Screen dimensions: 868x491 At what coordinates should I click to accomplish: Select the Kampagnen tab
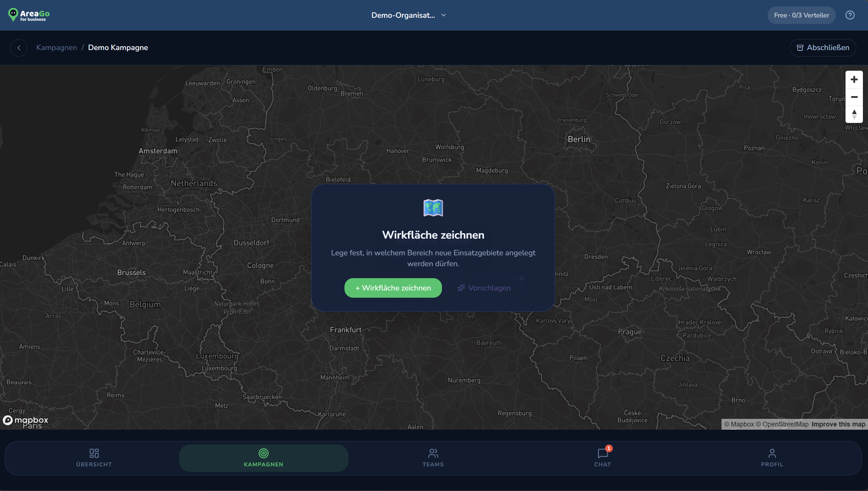(264, 458)
